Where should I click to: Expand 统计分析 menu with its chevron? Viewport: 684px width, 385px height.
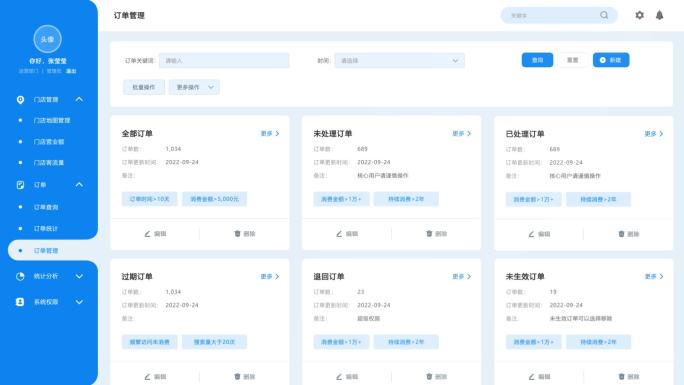[x=79, y=276]
